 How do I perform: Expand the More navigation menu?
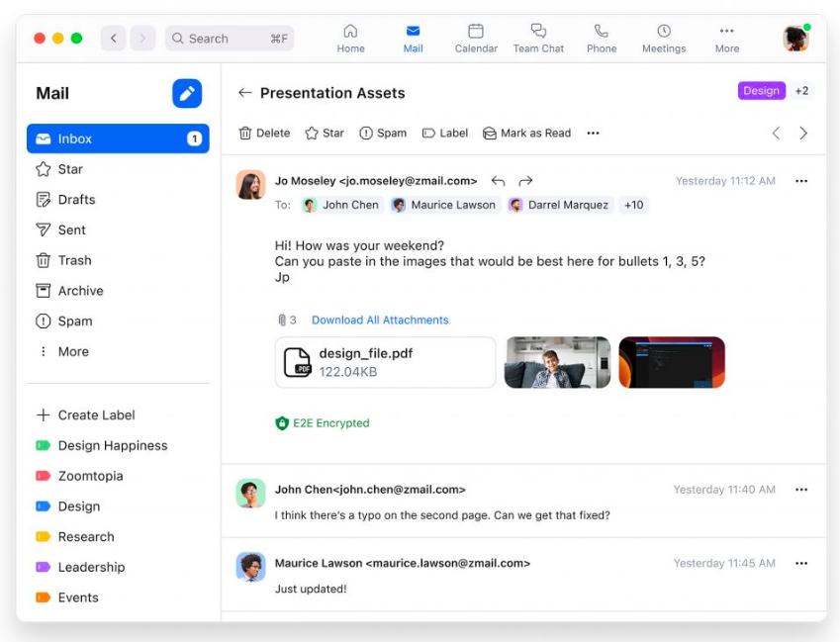pos(727,39)
